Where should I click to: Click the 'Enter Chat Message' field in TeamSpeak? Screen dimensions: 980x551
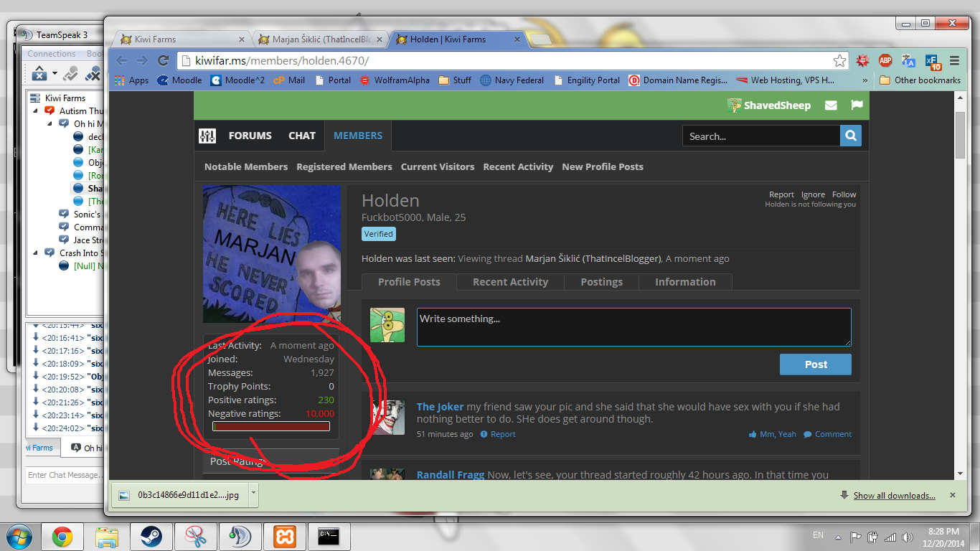pos(65,475)
